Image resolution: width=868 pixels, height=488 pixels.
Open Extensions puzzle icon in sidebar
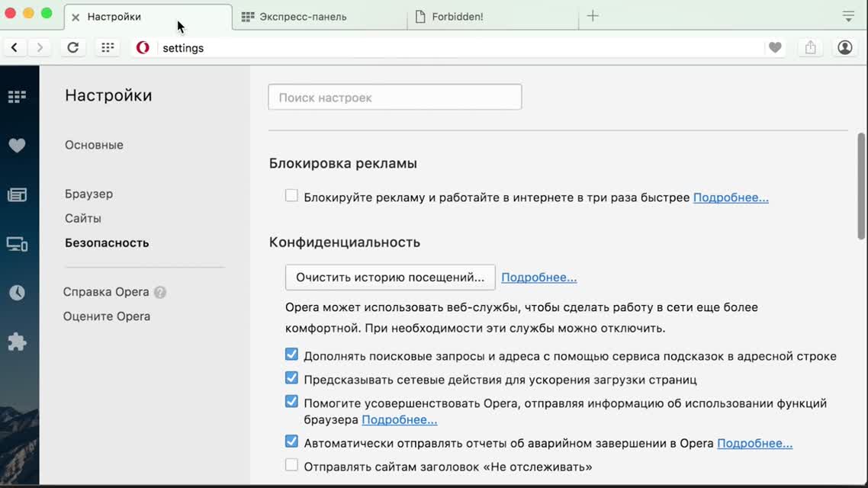[17, 342]
